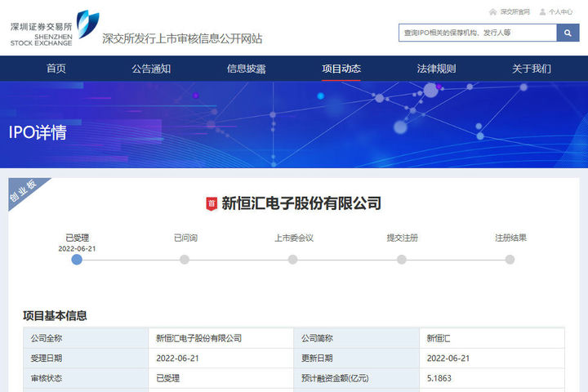Click the 上市委会议 step dot
Viewport: 588px width, 392px height.
[x=293, y=260]
